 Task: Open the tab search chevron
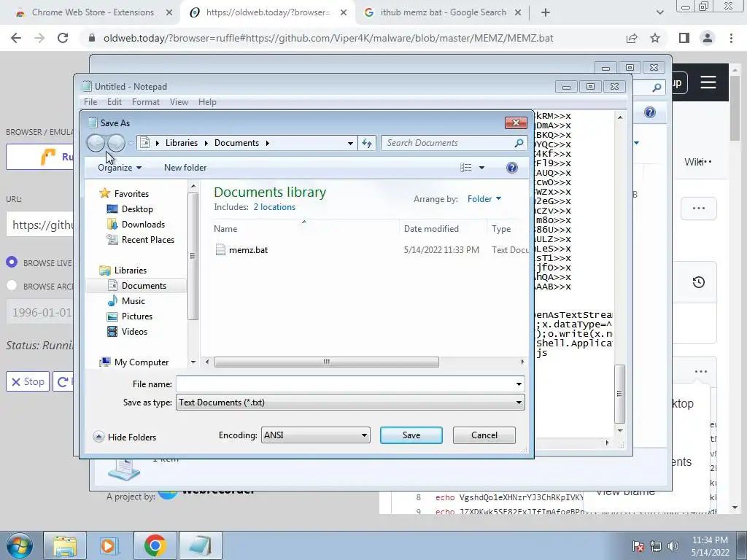click(x=659, y=12)
